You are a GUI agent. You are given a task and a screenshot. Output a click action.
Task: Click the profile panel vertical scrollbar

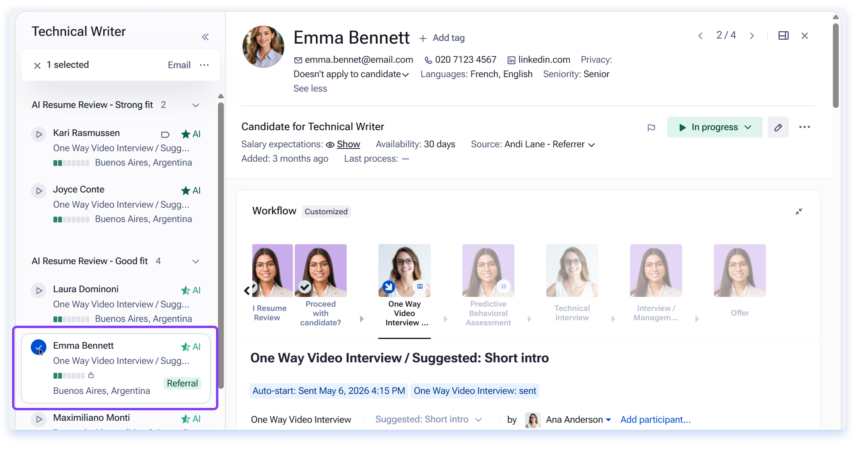coord(836,65)
